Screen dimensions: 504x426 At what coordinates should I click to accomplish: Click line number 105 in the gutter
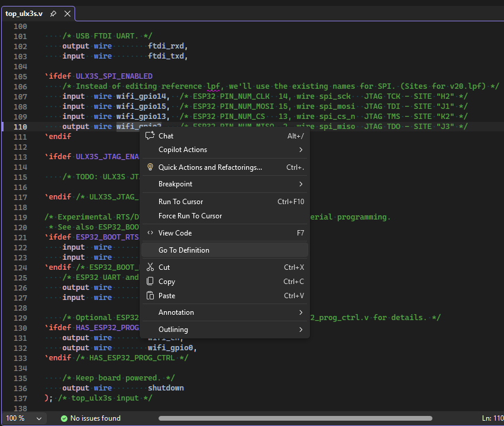pos(20,76)
